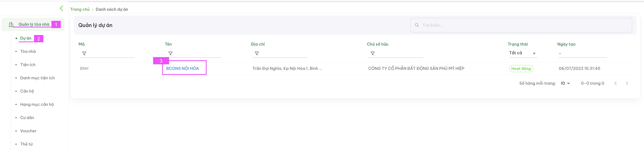Viewport: 644px width, 152px height.
Task: Click the Ngày tạo date filter field
Action: [x=583, y=53]
